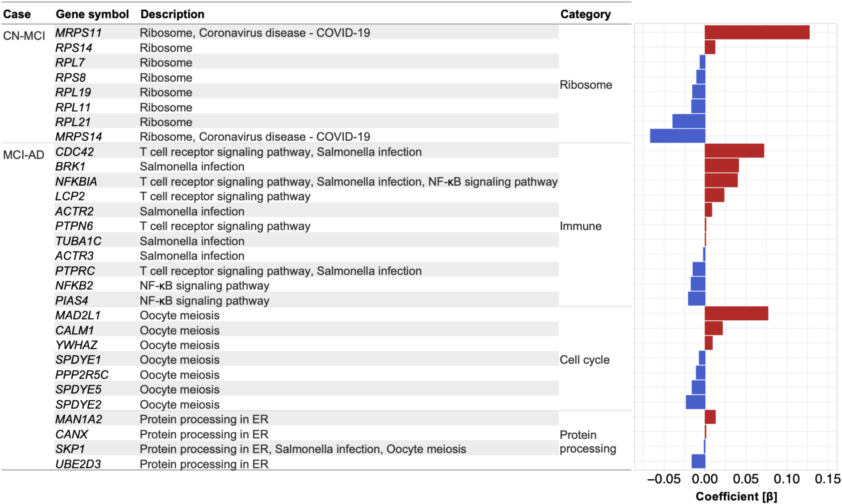Viewport: 842px width, 504px height.
Task: Click the RPL21 blue bar
Action: coord(689,121)
